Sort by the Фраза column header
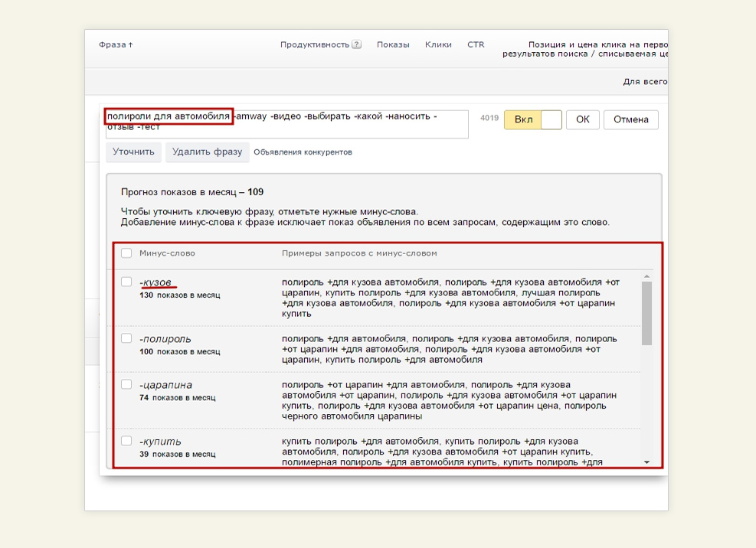 click(x=116, y=45)
